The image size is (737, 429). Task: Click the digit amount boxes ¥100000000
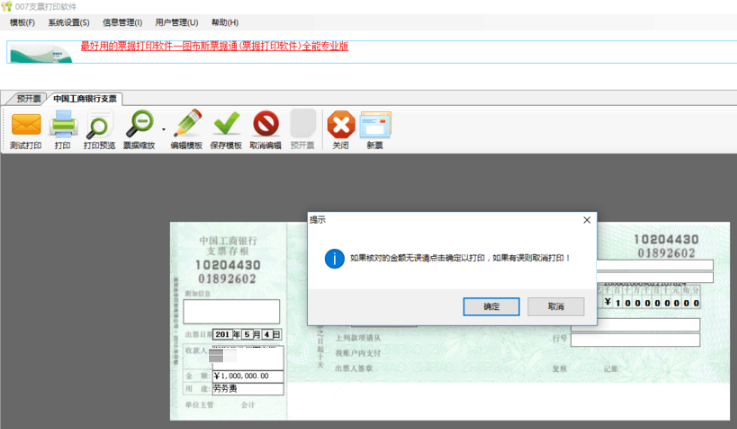[x=652, y=303]
